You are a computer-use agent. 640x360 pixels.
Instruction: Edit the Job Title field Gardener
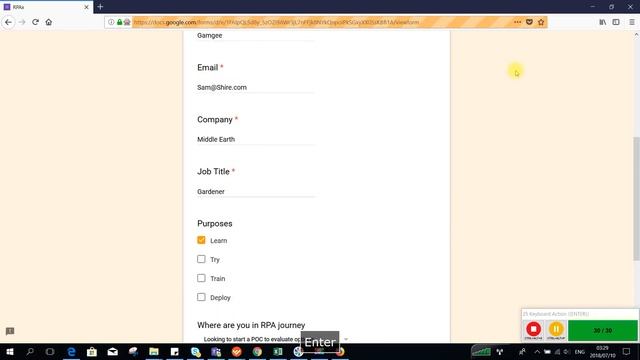[256, 191]
